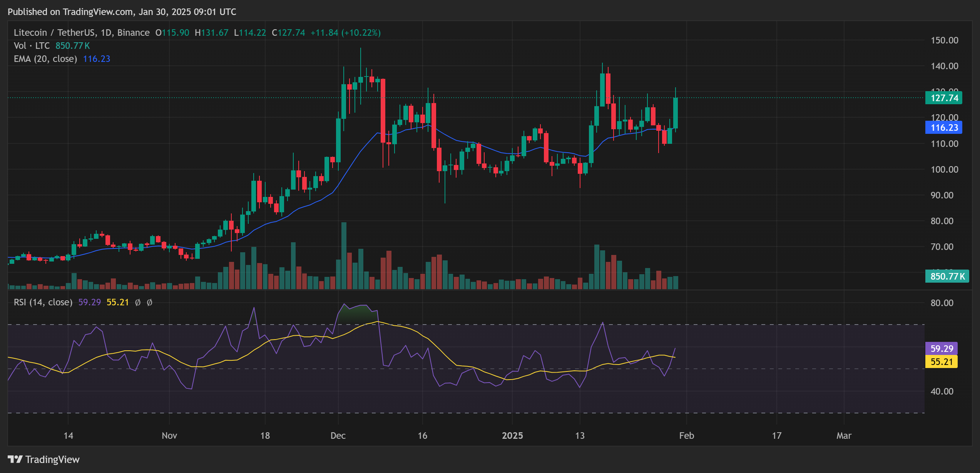Click the EMA value 116.23 in legend
The width and height of the screenshot is (980, 473).
point(97,59)
